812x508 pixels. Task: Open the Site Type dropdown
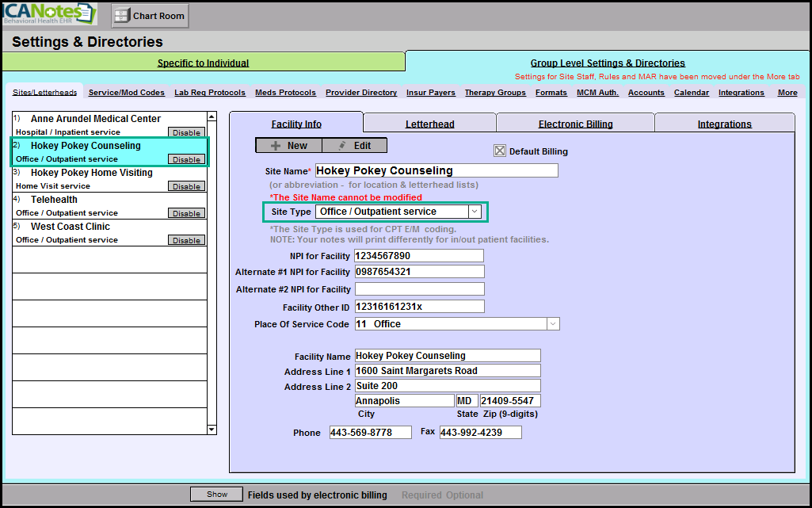pos(474,212)
